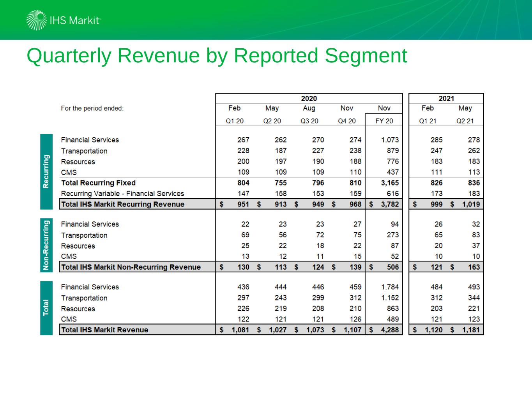Click the Q2 21 column header

pyautogui.click(x=465, y=121)
